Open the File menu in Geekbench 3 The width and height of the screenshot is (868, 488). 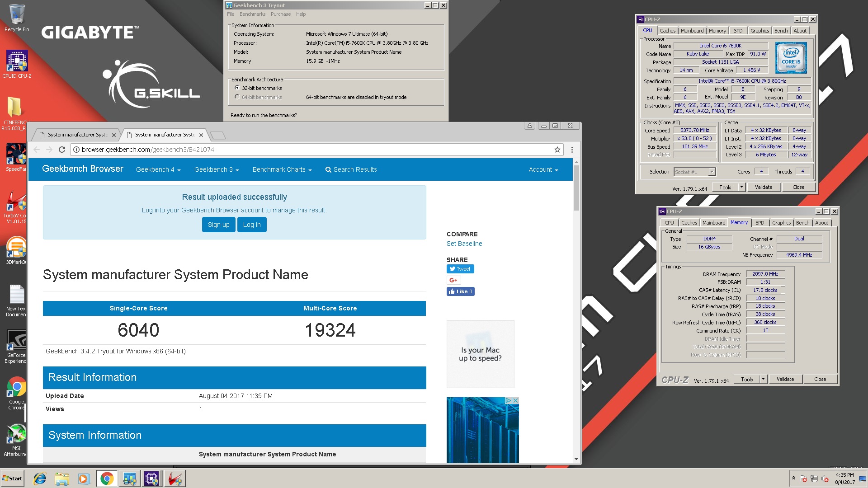231,14
